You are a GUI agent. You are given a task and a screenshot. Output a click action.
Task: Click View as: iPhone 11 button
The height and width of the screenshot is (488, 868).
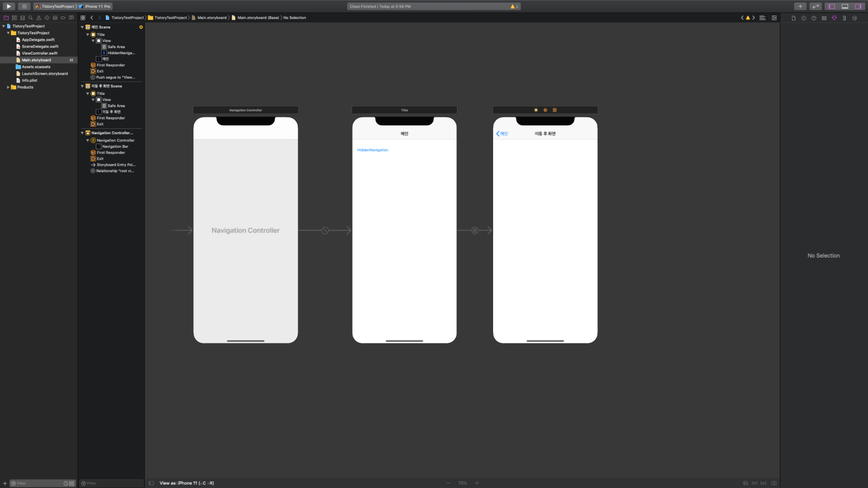187,483
